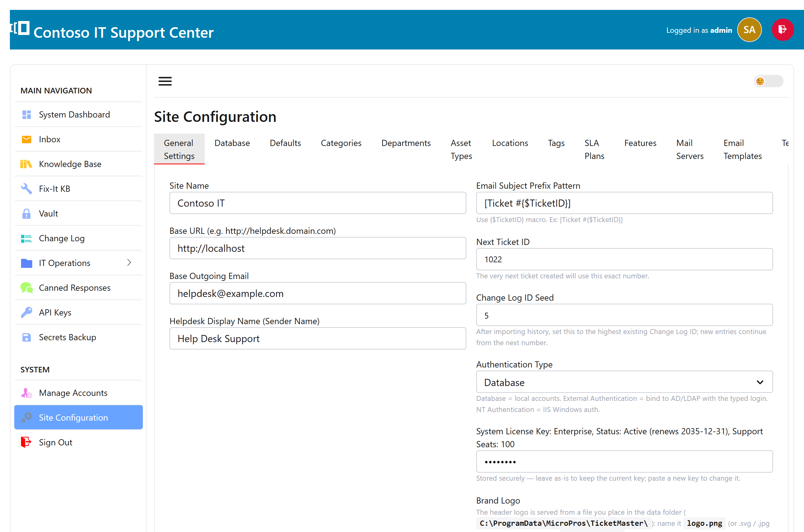Click the red logout icon in header

(x=782, y=30)
